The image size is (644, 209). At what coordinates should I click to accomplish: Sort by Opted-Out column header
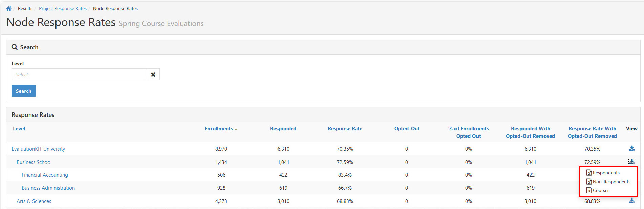pyautogui.click(x=407, y=129)
